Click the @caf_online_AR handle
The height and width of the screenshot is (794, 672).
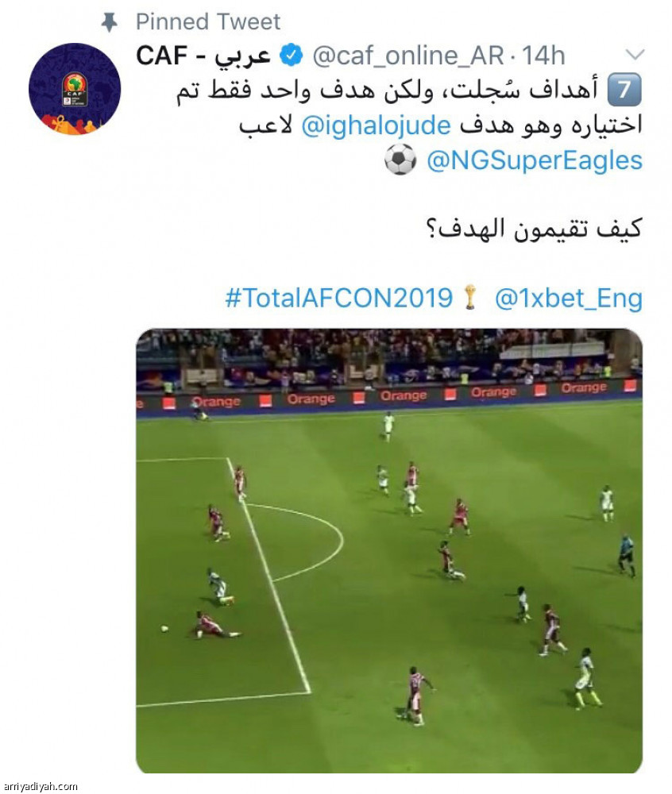pos(408,56)
